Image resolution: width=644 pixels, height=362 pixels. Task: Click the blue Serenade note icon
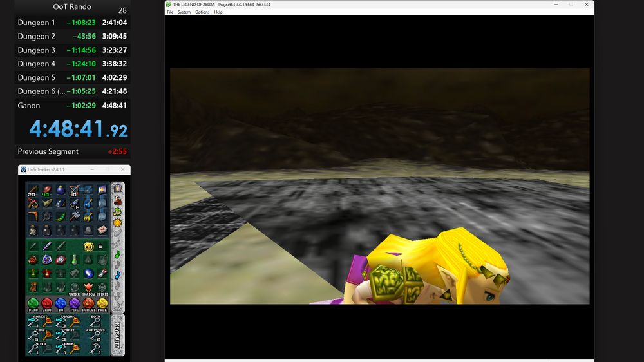117,275
